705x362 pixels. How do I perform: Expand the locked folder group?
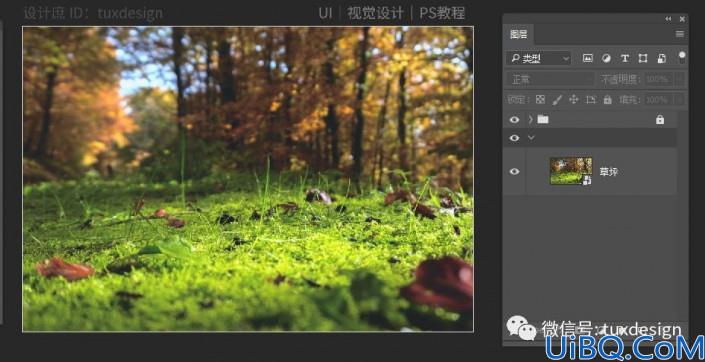tap(531, 120)
